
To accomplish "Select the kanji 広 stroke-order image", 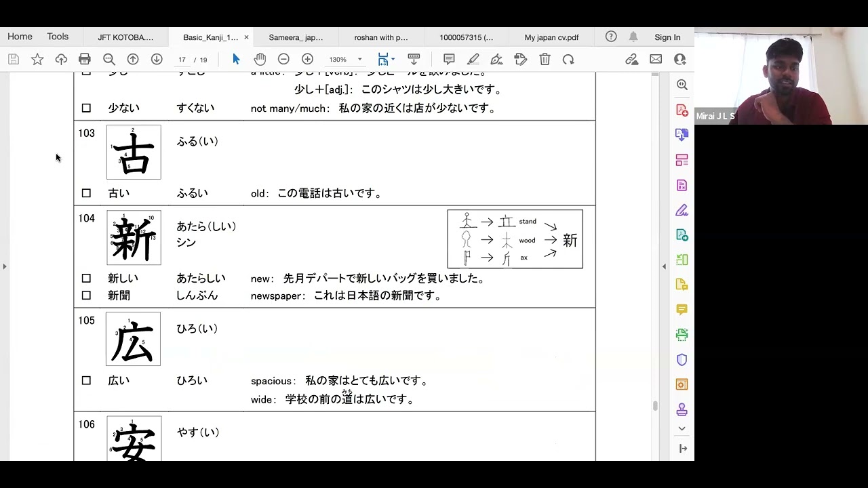I will tap(133, 339).
